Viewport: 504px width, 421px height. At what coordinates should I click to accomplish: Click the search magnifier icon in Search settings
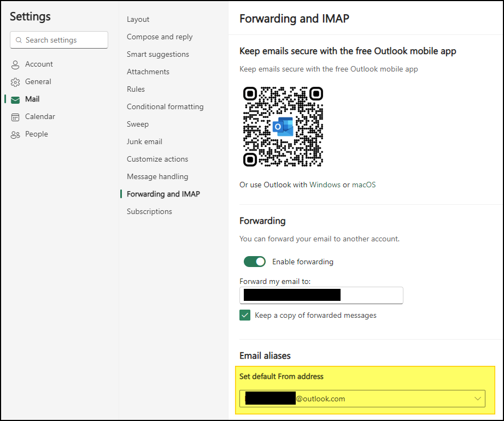(x=19, y=40)
